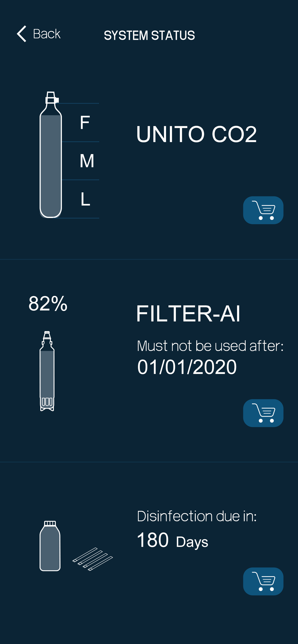Select the F level on CO2 gauge
Viewport: 298px width, 644px height.
(x=85, y=122)
